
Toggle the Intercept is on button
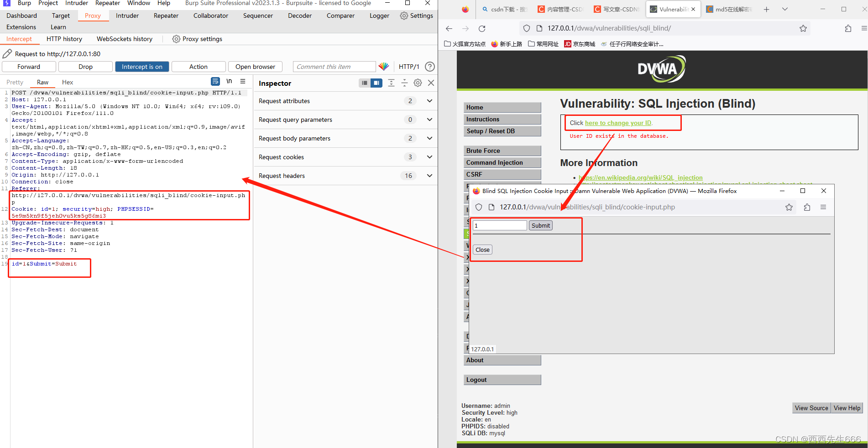tap(142, 67)
